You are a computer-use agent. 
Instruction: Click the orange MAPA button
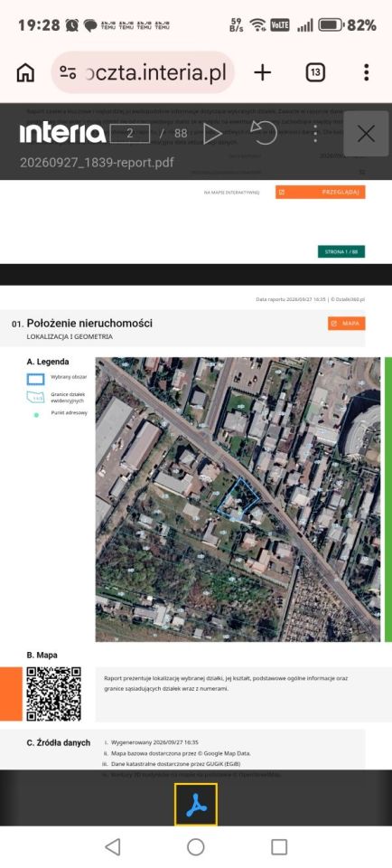click(346, 324)
